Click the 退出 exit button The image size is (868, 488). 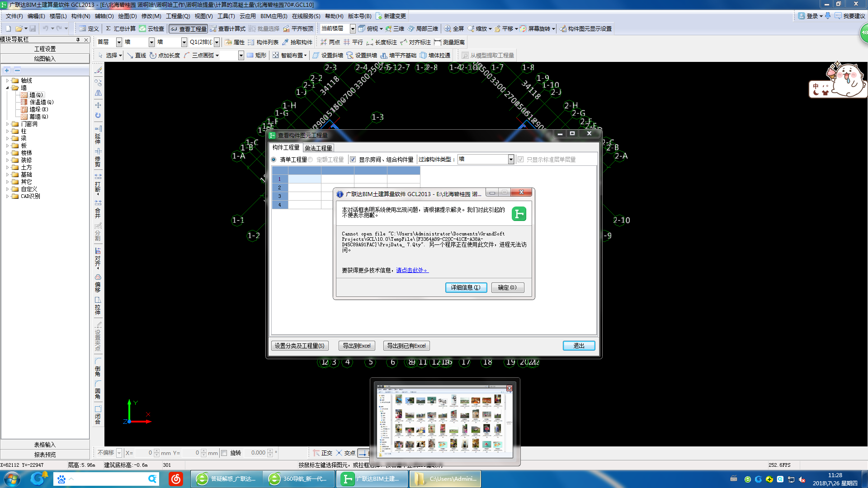(579, 346)
